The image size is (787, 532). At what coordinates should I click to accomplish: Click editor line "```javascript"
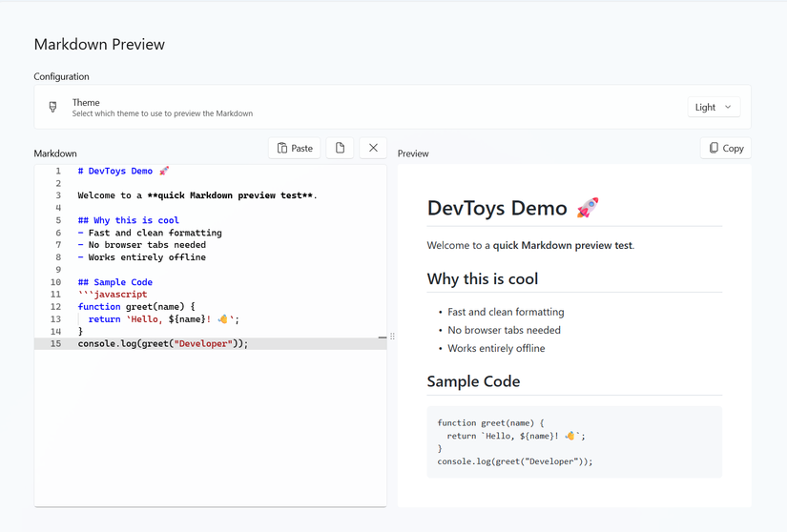pos(113,295)
